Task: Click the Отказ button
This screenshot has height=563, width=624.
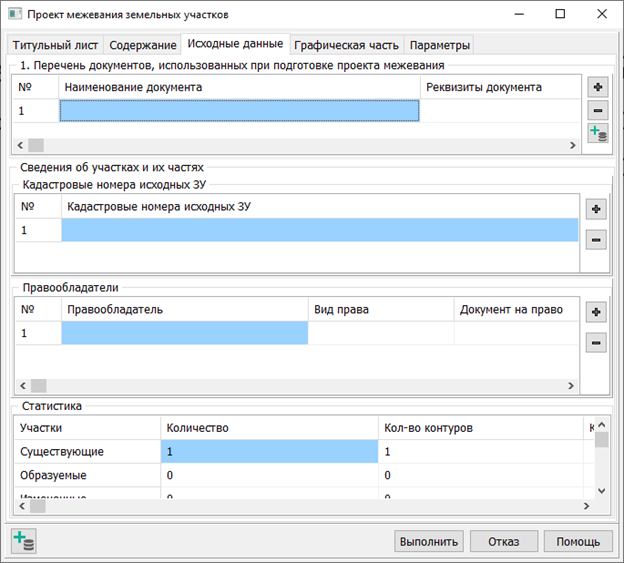Action: pyautogui.click(x=503, y=541)
